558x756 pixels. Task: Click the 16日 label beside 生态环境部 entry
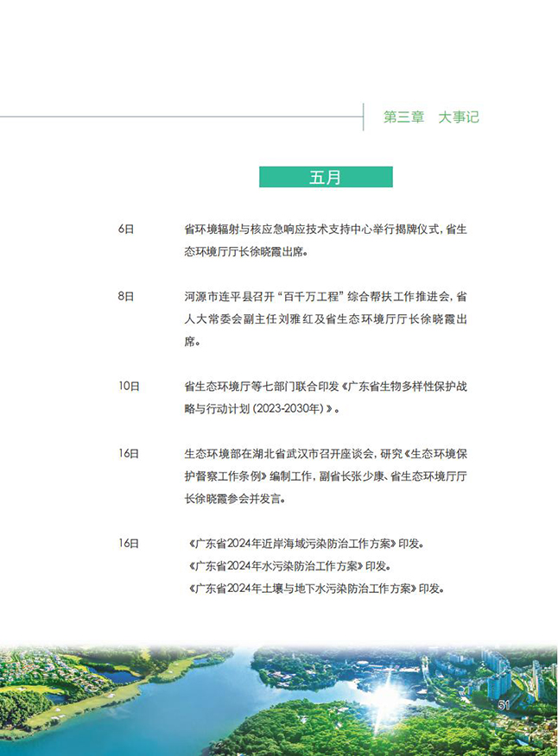129,453
